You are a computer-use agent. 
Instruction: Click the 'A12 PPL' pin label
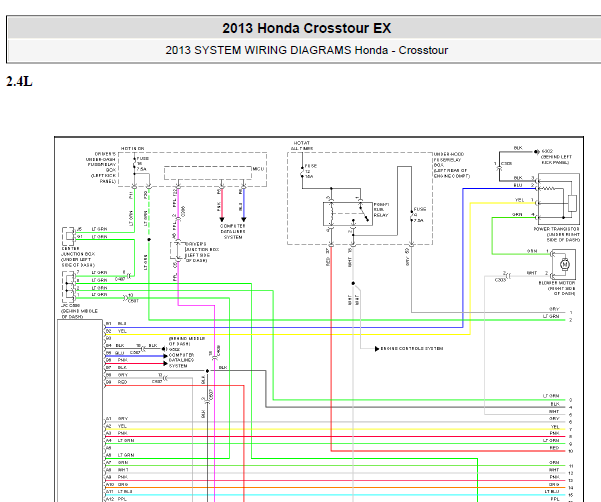tap(116, 499)
